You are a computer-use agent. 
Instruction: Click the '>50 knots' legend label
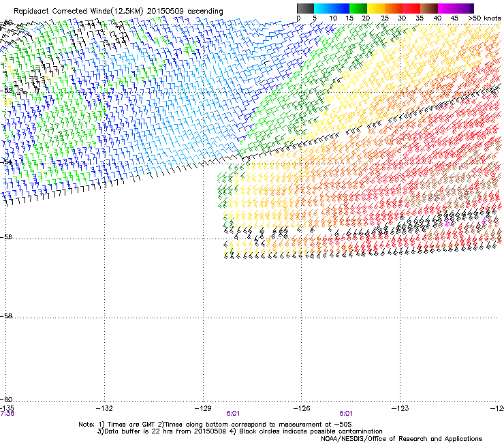pos(484,18)
